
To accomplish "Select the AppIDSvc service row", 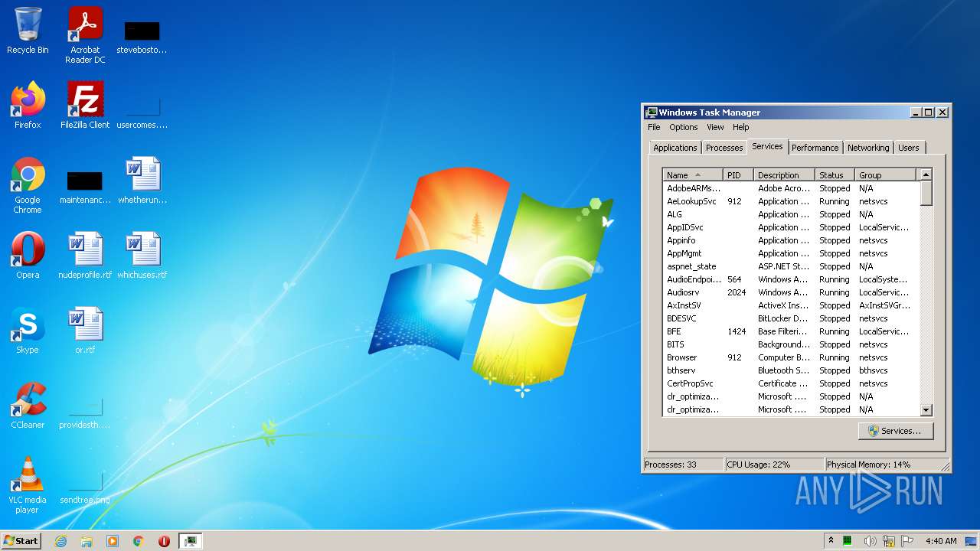I will 790,227.
